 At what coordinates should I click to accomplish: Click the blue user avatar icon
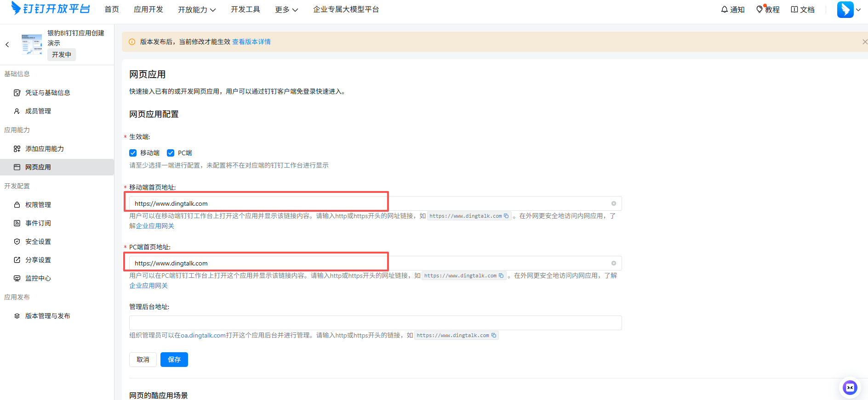[x=845, y=10]
